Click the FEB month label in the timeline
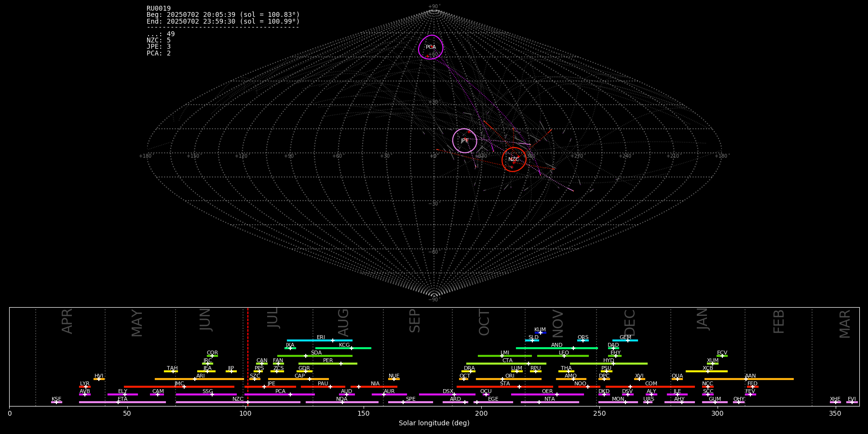This screenshot has width=868, height=434. click(779, 322)
